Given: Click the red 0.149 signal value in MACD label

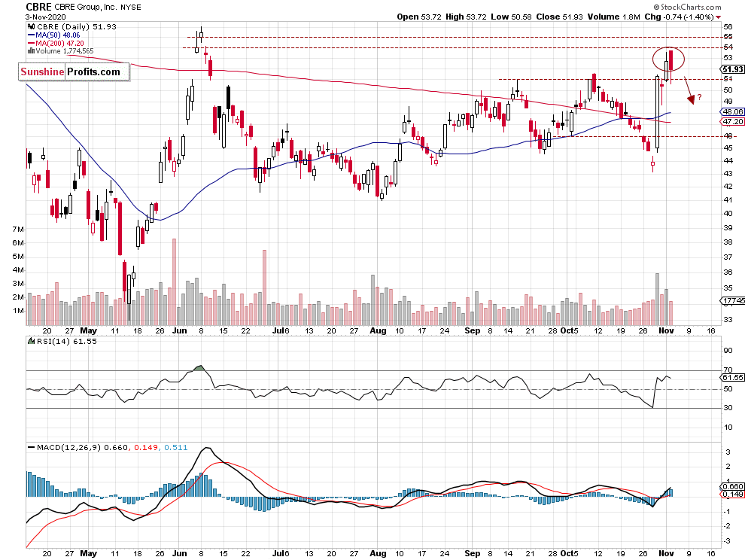Looking at the screenshot, I should click(146, 447).
